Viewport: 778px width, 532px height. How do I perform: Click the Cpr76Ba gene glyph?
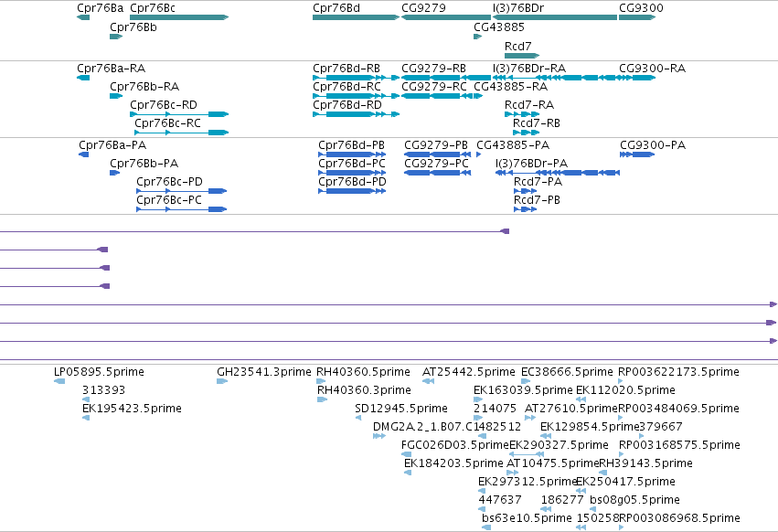(x=83, y=17)
